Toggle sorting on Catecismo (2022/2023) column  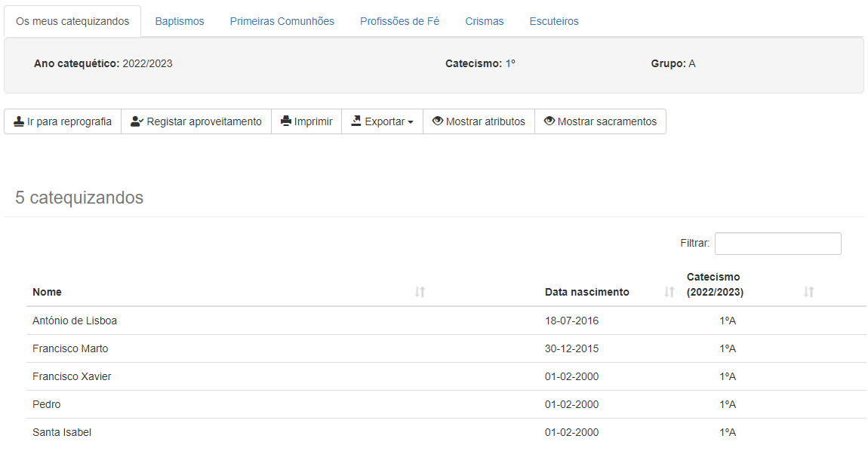(808, 292)
